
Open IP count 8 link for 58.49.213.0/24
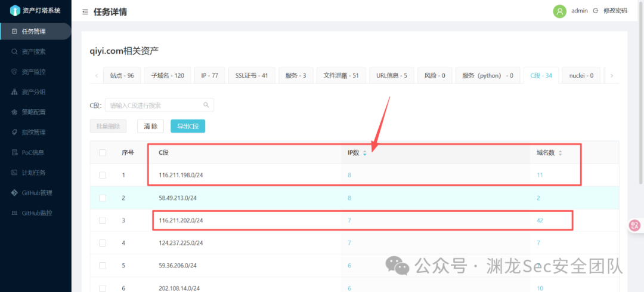click(x=349, y=198)
